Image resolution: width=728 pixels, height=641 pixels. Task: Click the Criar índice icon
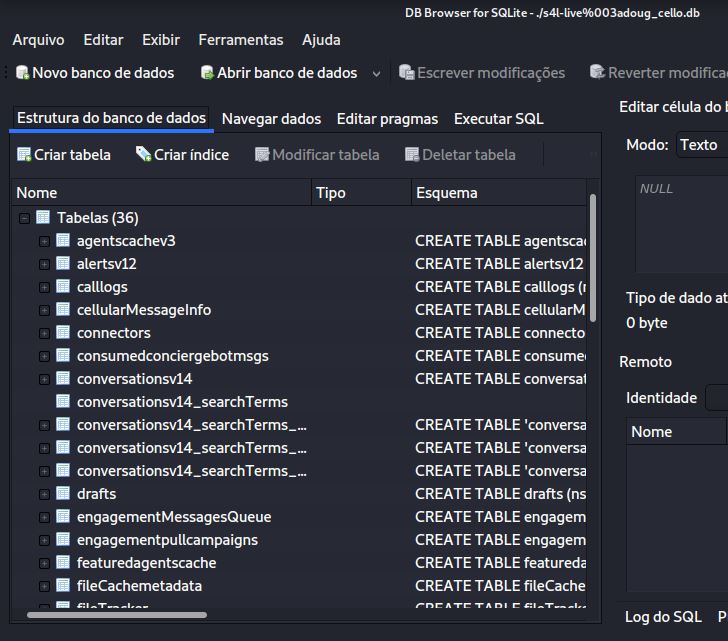[144, 155]
